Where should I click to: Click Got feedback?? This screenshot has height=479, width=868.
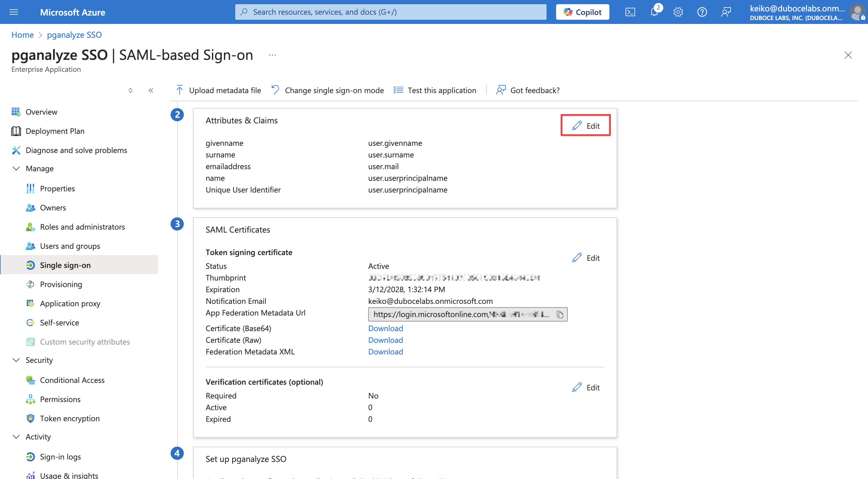(x=528, y=90)
